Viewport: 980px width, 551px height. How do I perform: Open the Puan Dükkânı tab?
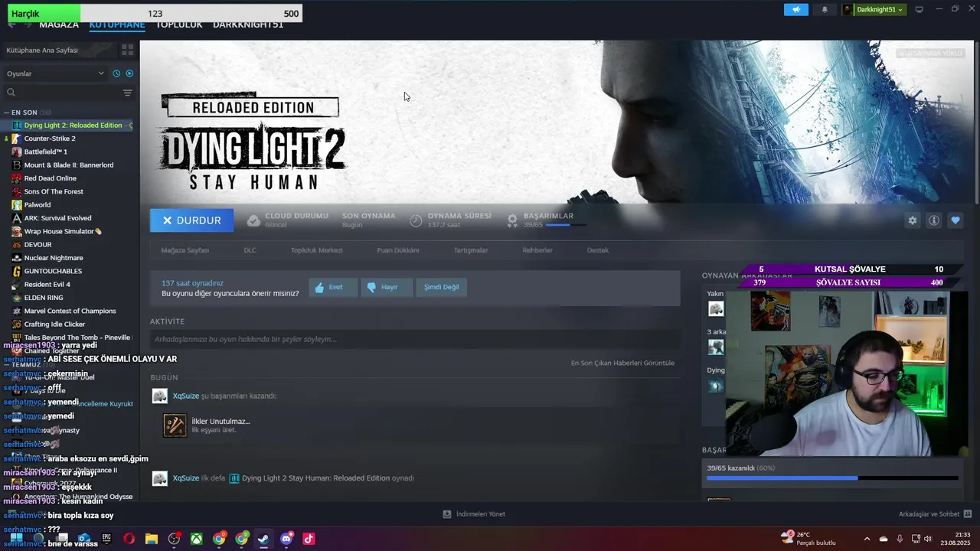[398, 250]
